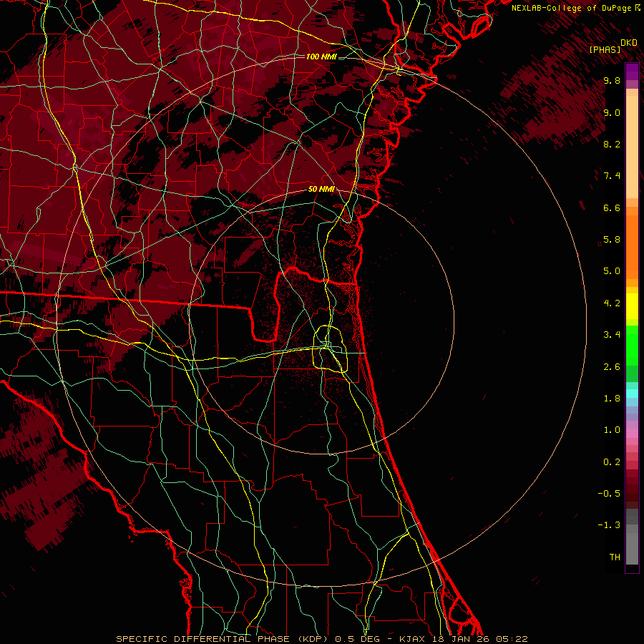Image resolution: width=644 pixels, height=644 pixels.
Task: Click the -0.5 value on the scale
Action: (609, 494)
